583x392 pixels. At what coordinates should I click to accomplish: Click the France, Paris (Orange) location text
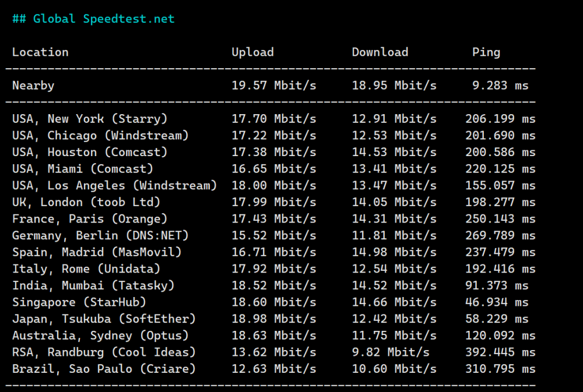click(90, 219)
